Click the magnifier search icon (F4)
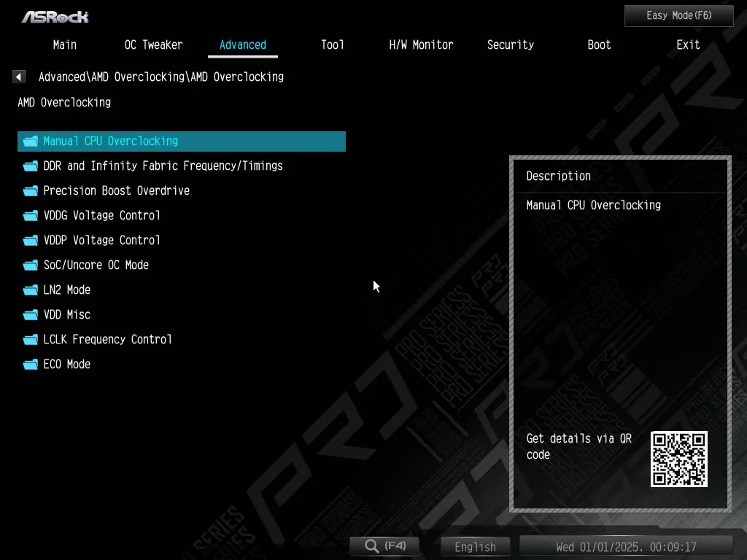Viewport: 747px width, 560px height. (373, 546)
